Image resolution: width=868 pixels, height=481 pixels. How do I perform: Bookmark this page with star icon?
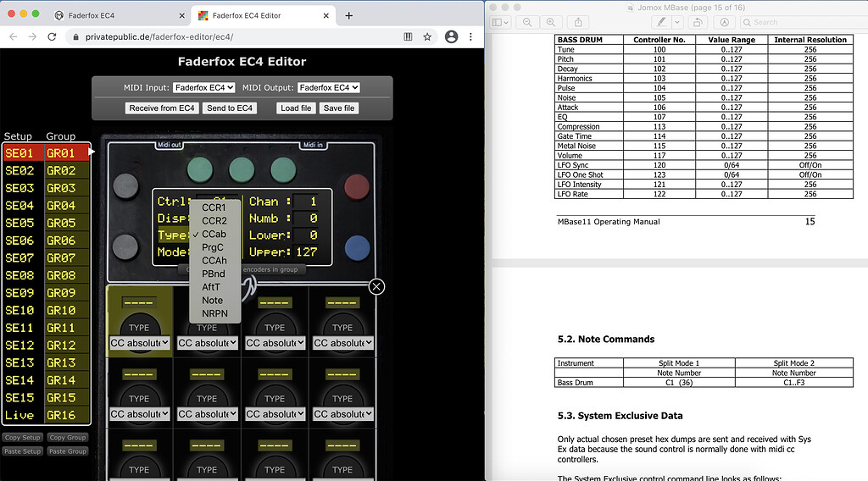tap(427, 37)
